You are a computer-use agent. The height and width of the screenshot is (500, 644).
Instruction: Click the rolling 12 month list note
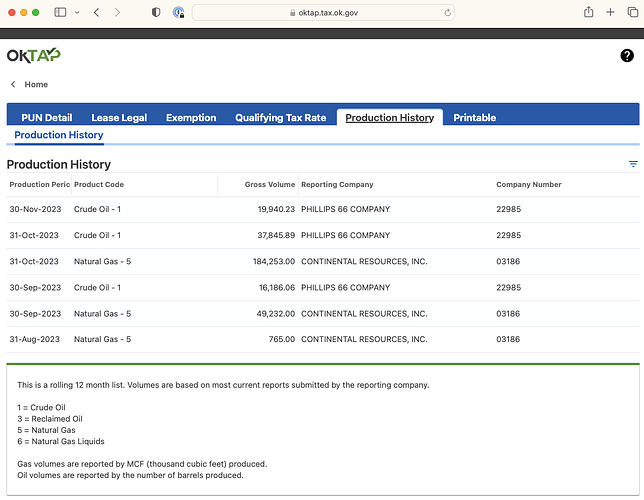point(223,385)
